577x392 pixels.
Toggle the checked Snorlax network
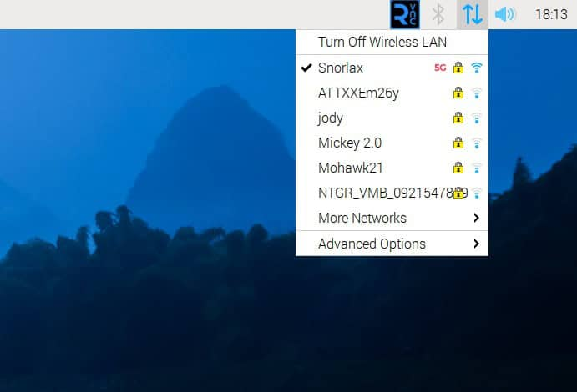tap(341, 68)
